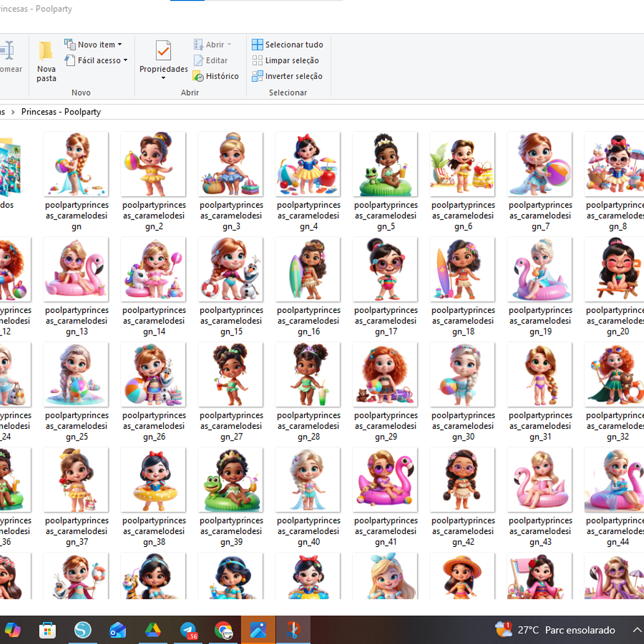Click Selecionar tudo in the ribbon
Image resolution: width=644 pixels, height=644 pixels.
(x=288, y=45)
